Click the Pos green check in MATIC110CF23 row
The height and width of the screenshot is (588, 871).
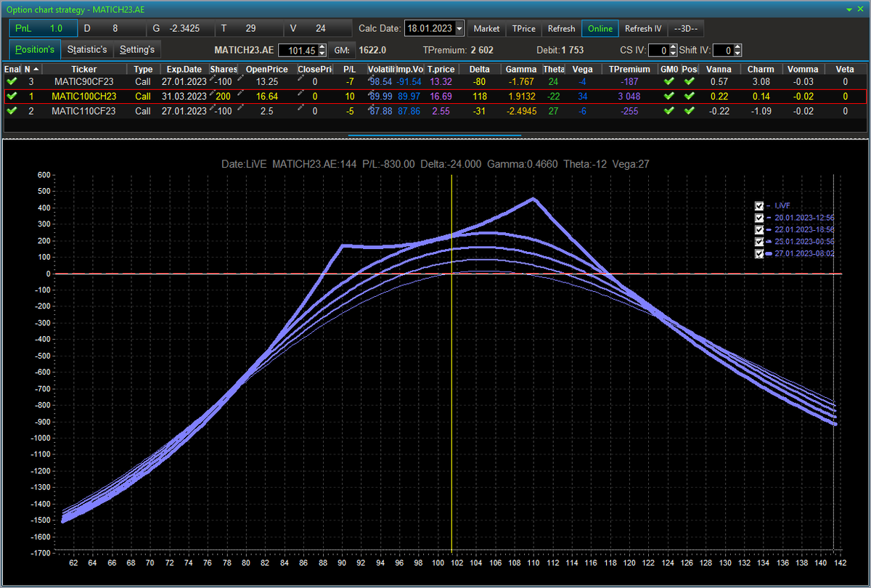point(689,111)
